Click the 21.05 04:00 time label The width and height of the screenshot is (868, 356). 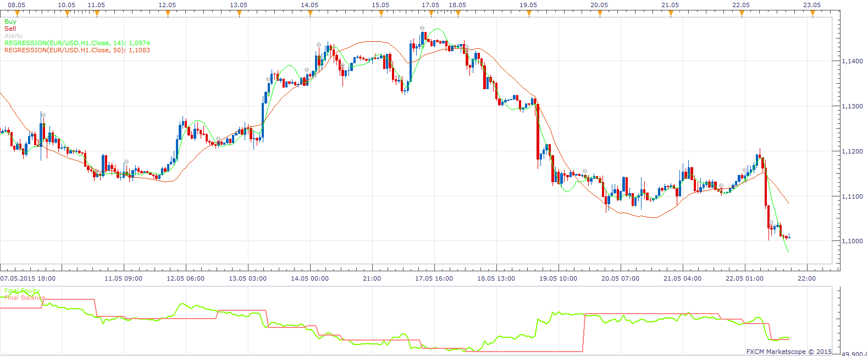coord(683,278)
